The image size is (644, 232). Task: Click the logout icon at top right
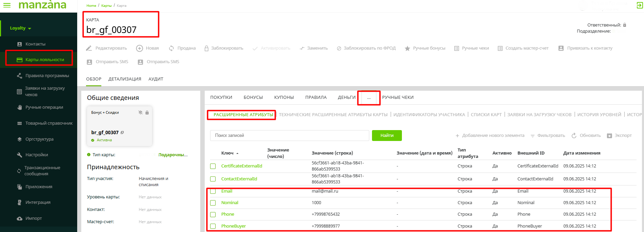(639, 5)
